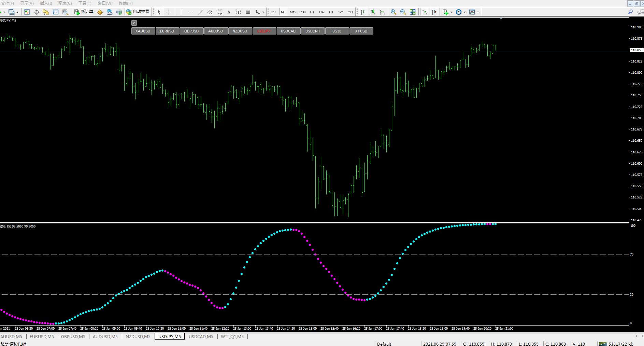Expand the templates dropdown arrow
Screen dimensions: 644x346
coord(478,12)
